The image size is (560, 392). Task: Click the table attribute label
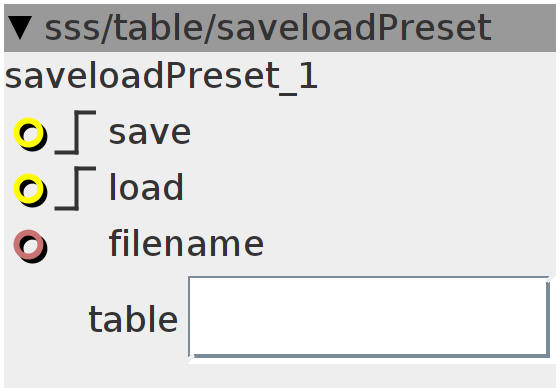(133, 318)
